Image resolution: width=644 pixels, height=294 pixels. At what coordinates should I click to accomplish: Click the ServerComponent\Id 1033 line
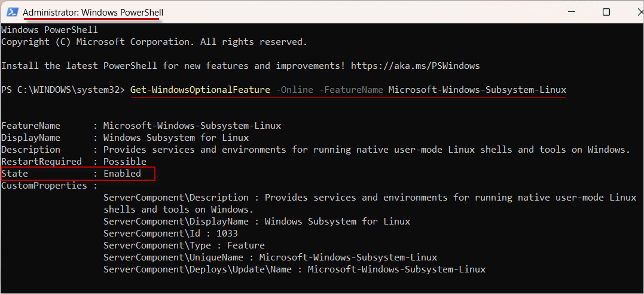click(x=170, y=234)
